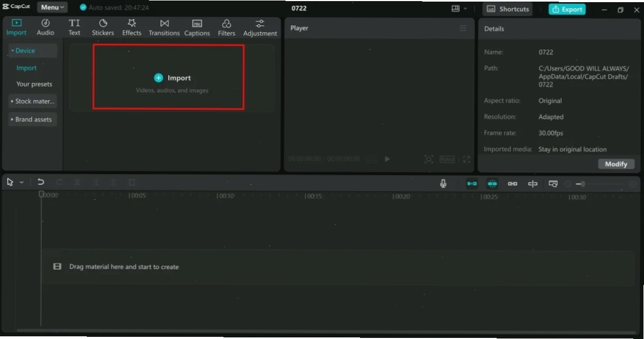Click the timeline cover/preview settings icon
Screen dimensions: 644x339
553,184
